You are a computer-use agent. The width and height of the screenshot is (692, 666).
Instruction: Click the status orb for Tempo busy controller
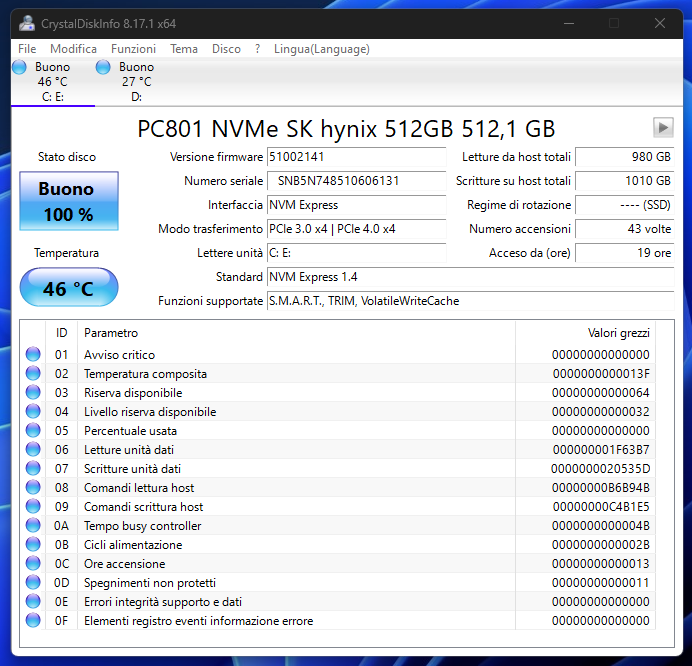(33, 525)
